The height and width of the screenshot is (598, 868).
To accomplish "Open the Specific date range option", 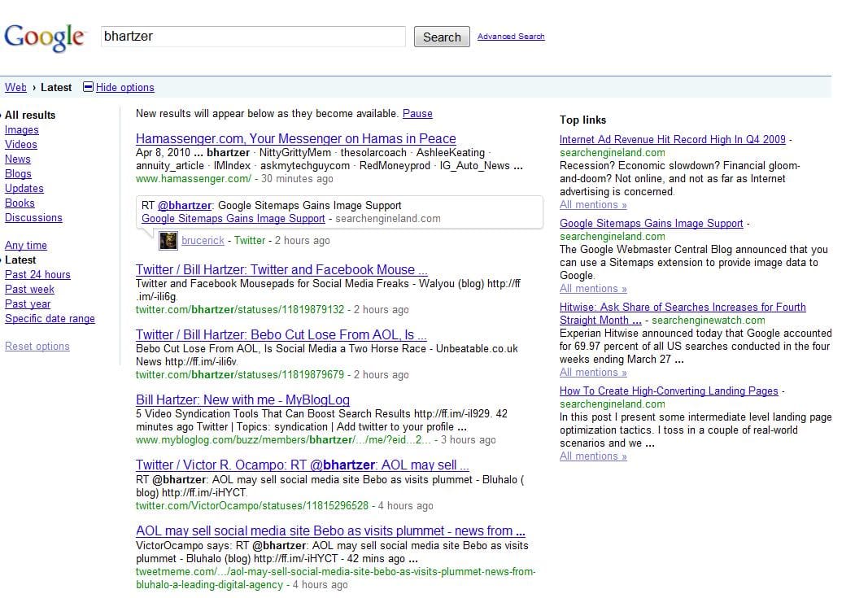I will click(50, 319).
